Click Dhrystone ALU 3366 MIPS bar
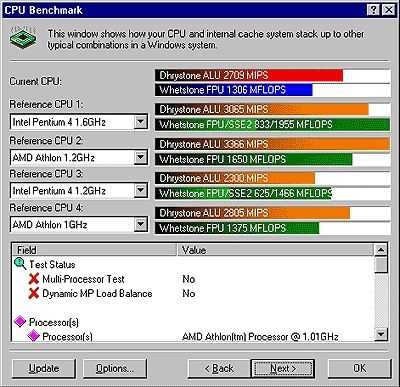The width and height of the screenshot is (400, 387). [272, 144]
